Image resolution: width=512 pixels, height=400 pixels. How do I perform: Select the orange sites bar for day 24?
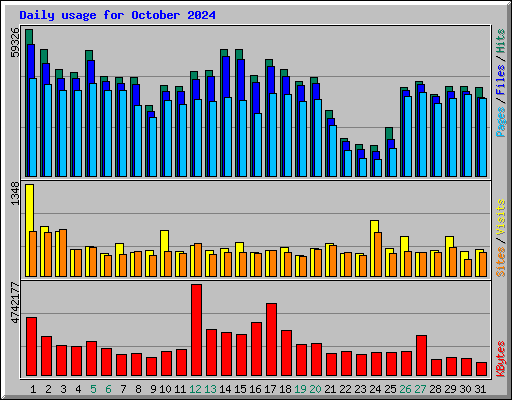(x=378, y=255)
